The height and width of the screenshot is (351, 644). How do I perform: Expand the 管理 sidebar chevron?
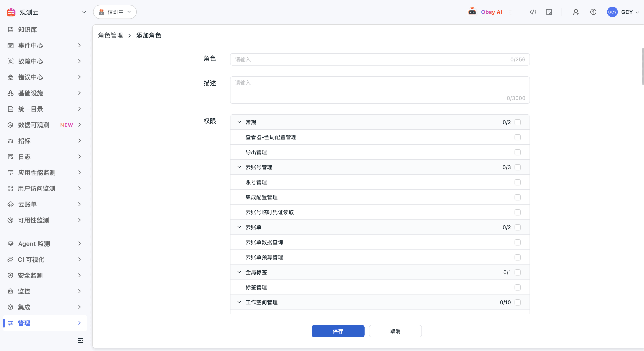(79, 323)
